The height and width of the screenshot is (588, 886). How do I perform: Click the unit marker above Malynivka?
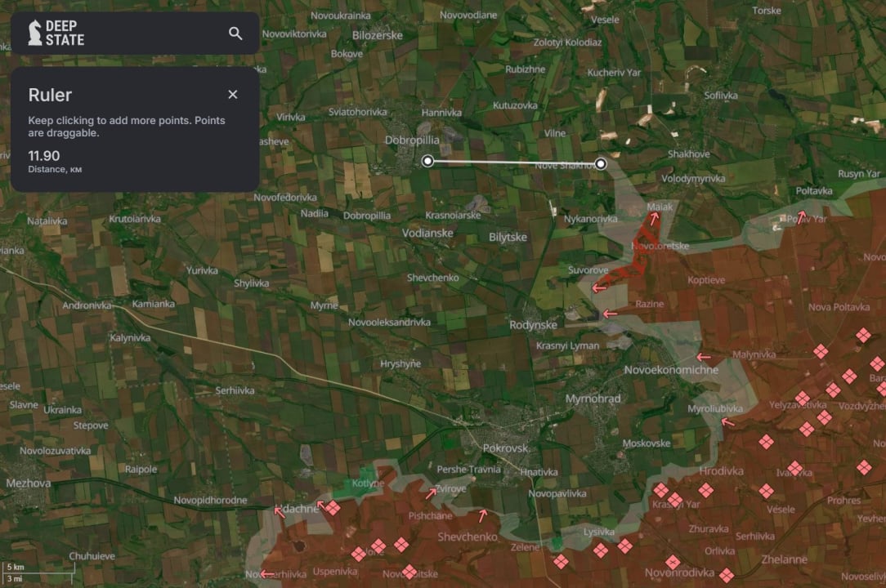(821, 351)
